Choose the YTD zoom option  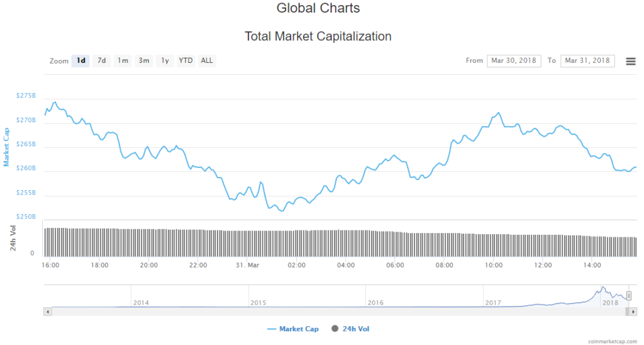(x=186, y=61)
